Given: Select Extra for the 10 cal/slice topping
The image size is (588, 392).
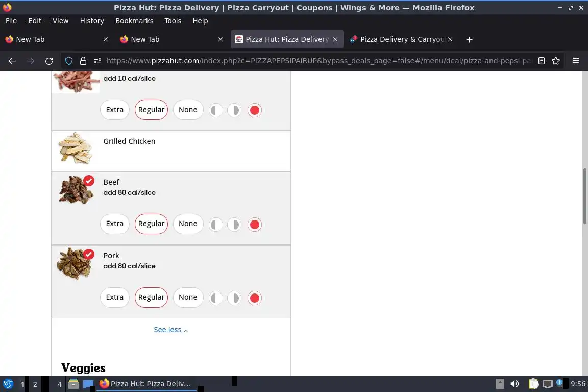Looking at the screenshot, I should tap(114, 110).
